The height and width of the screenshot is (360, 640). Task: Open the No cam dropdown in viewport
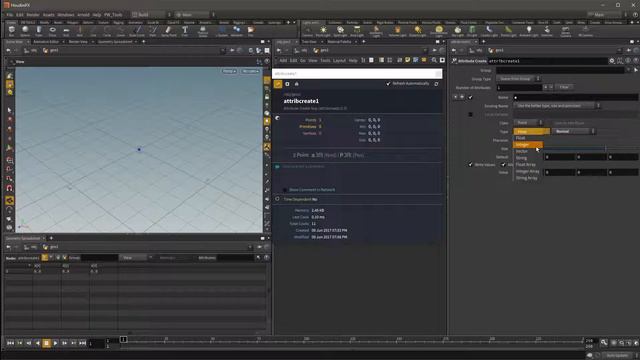[x=250, y=71]
